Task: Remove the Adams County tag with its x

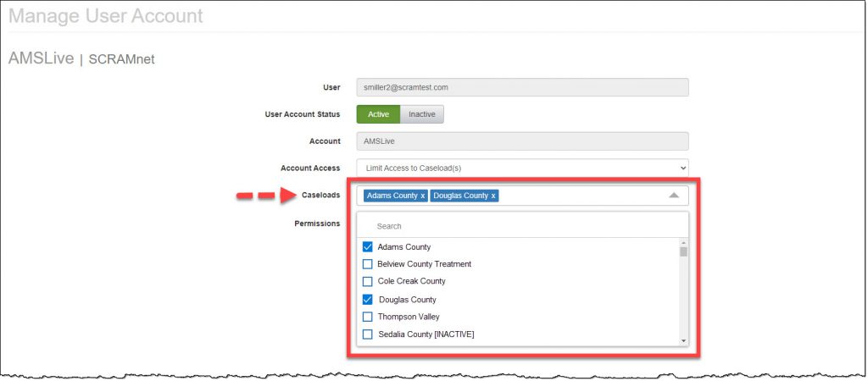Action: pos(423,196)
